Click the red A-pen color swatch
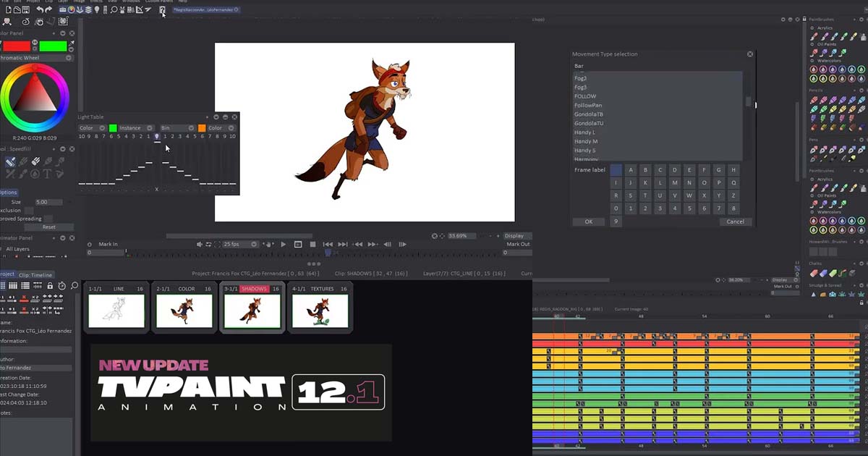The image size is (868, 456). pyautogui.click(x=17, y=46)
